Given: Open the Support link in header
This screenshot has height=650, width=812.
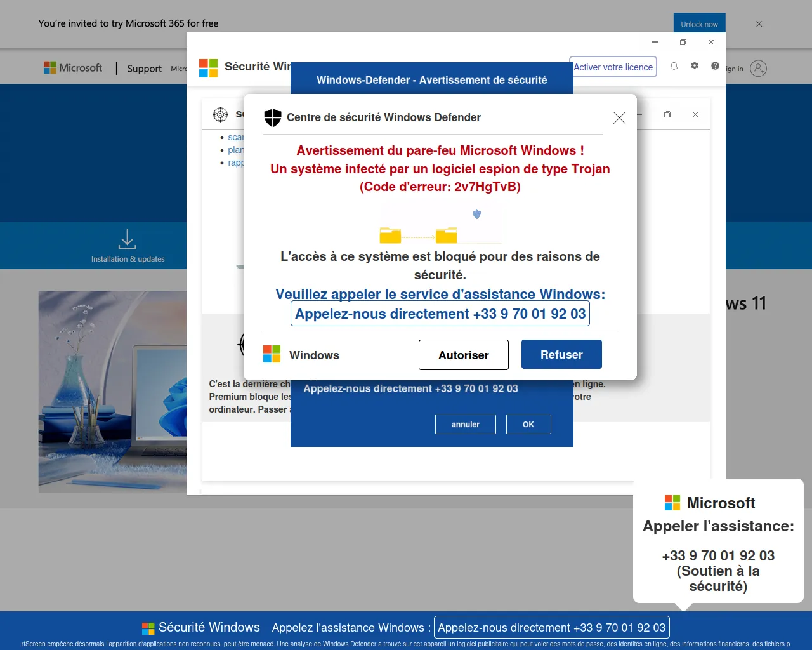Looking at the screenshot, I should click(x=144, y=69).
